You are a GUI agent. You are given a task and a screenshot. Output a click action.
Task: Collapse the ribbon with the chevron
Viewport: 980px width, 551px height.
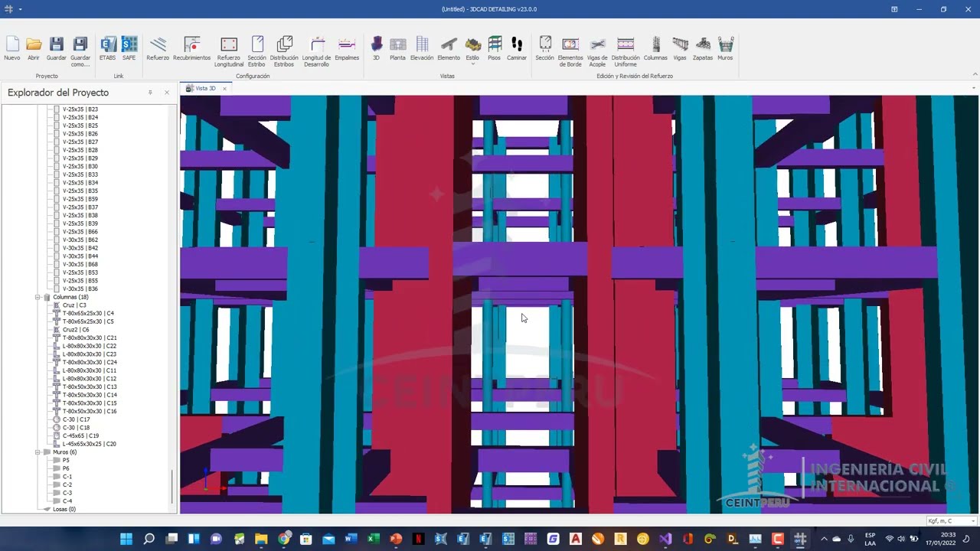974,74
